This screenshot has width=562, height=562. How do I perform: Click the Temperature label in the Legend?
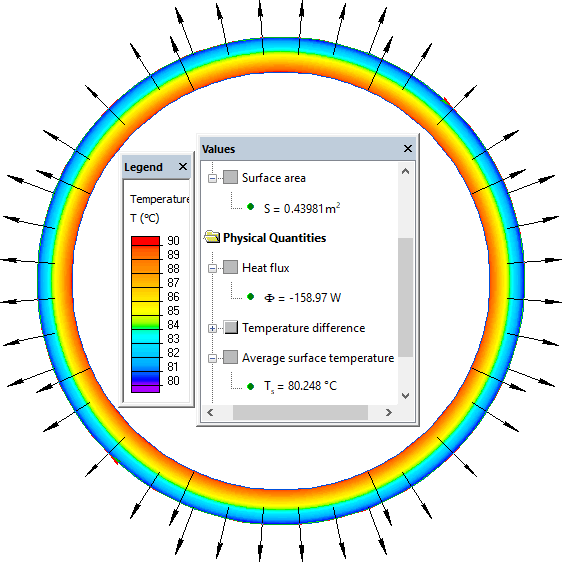pyautogui.click(x=159, y=199)
